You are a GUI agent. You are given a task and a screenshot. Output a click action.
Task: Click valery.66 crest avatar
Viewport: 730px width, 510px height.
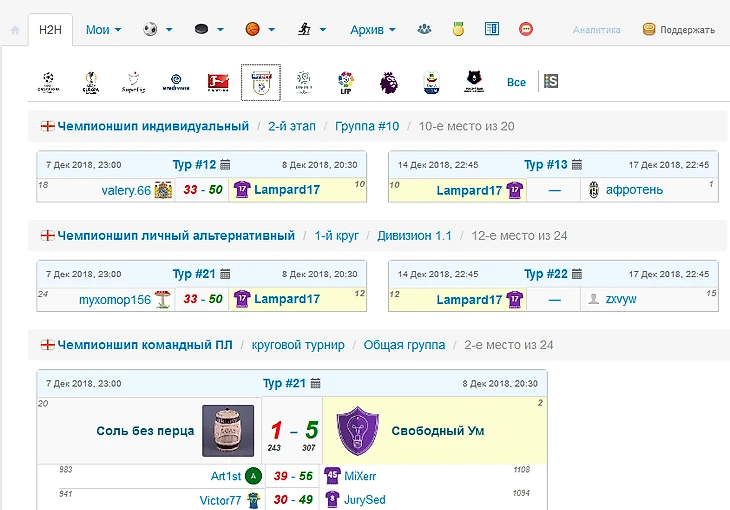(163, 190)
